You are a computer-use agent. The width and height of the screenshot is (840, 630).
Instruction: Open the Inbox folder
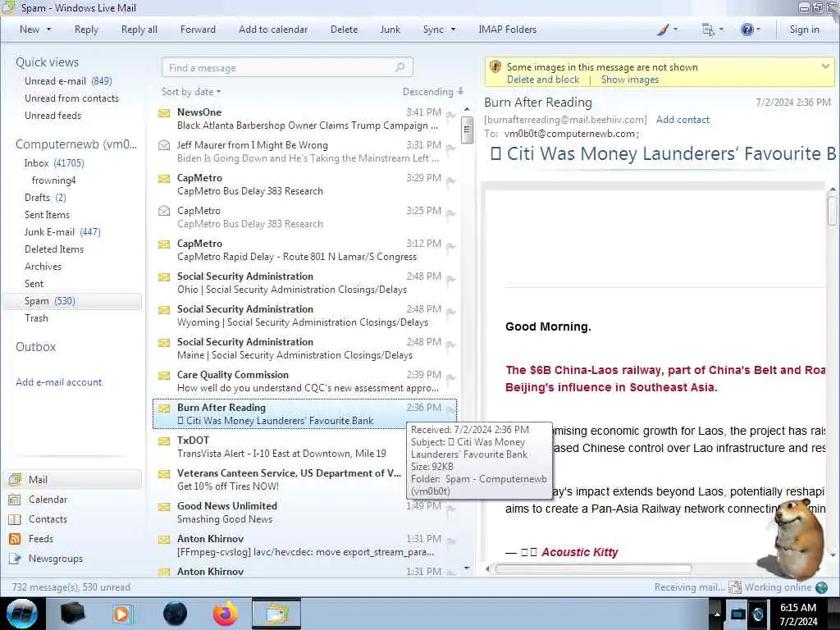[53, 163]
